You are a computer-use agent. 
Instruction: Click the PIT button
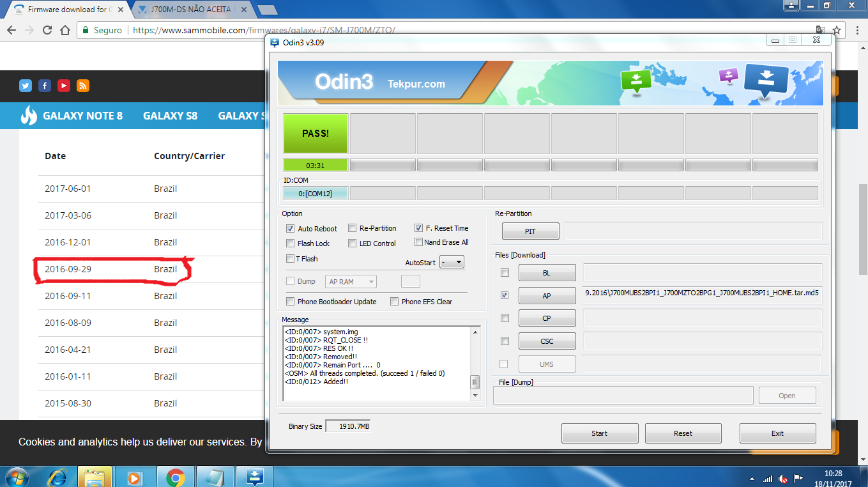pyautogui.click(x=530, y=231)
